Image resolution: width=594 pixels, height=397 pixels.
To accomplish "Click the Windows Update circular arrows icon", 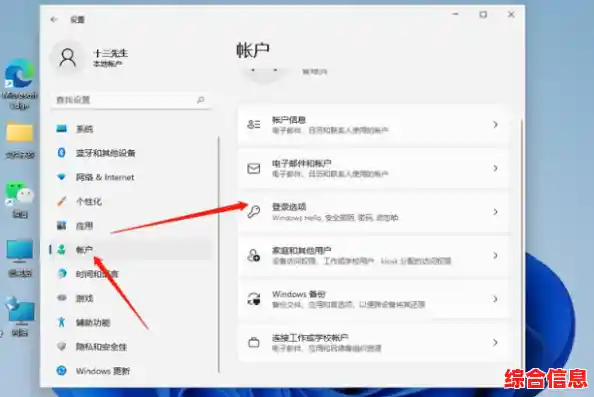I will coord(61,370).
